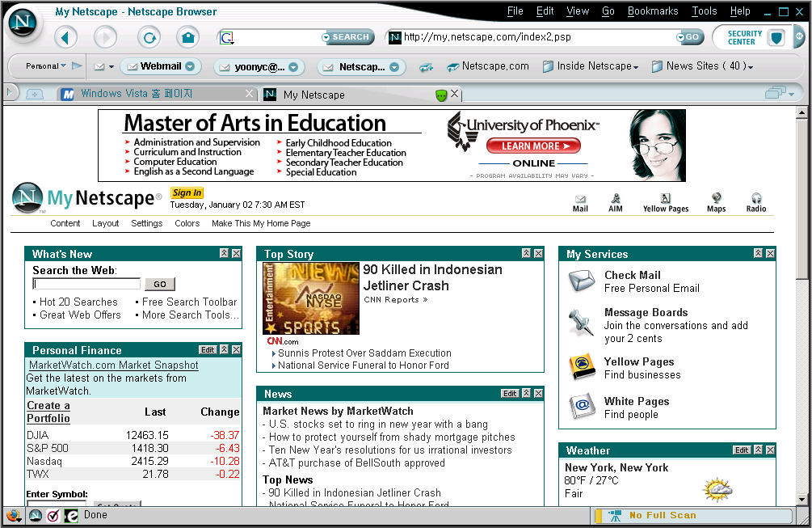Click the status bar checkmark icon
Viewport: 812px width, 528px height.
coord(53,516)
